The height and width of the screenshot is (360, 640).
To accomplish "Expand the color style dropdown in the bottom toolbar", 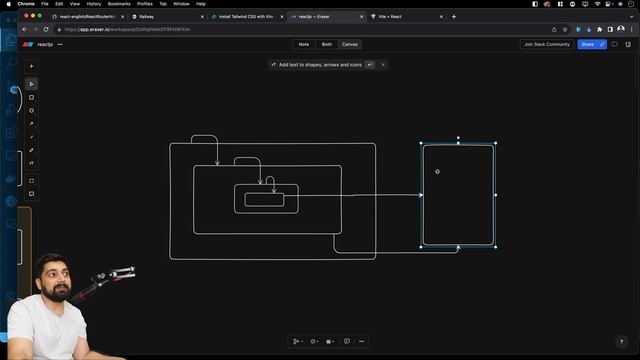I will pos(314,341).
